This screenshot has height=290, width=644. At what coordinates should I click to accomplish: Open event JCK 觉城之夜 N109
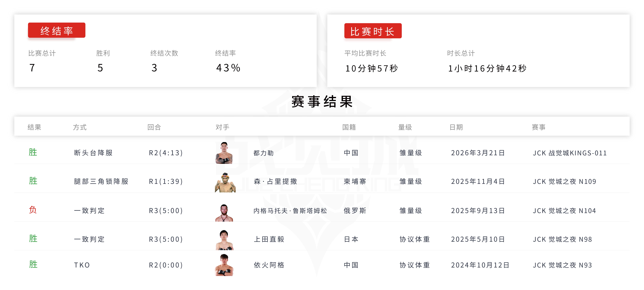tap(564, 181)
